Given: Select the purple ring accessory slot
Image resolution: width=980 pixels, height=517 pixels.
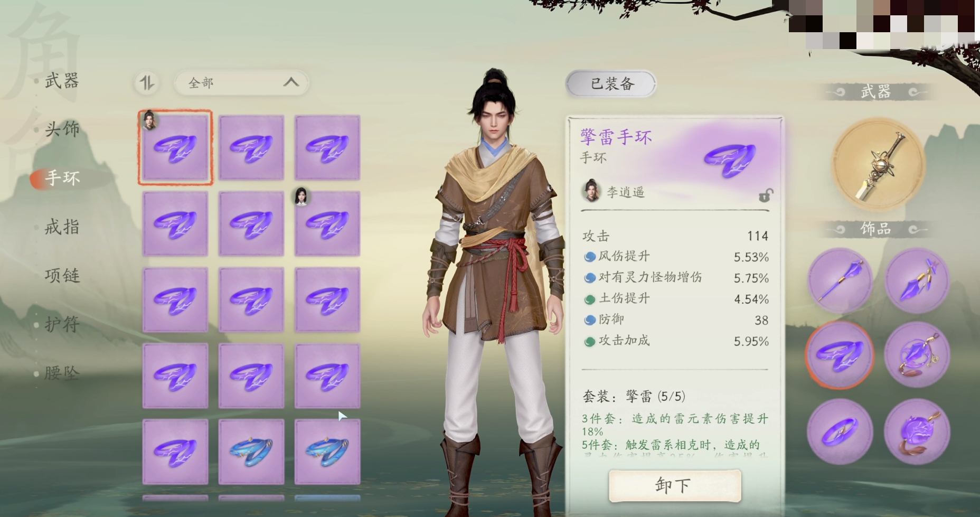Looking at the screenshot, I should 840,431.
